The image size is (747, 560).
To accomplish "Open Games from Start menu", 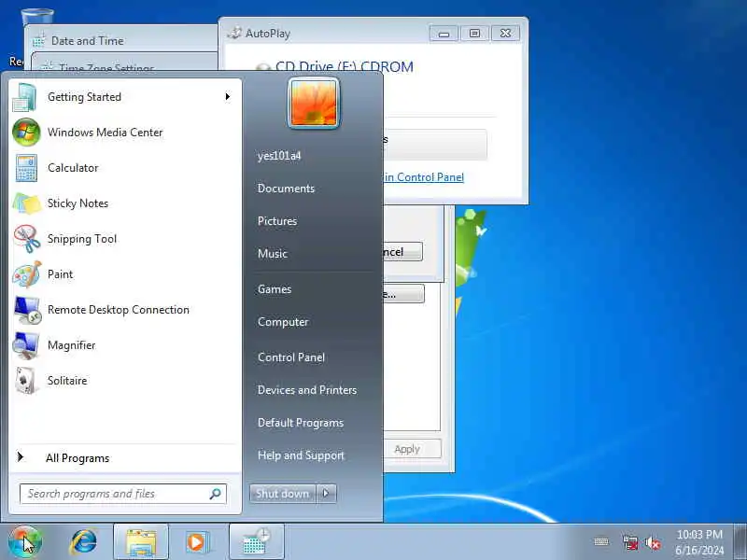I will (x=274, y=289).
